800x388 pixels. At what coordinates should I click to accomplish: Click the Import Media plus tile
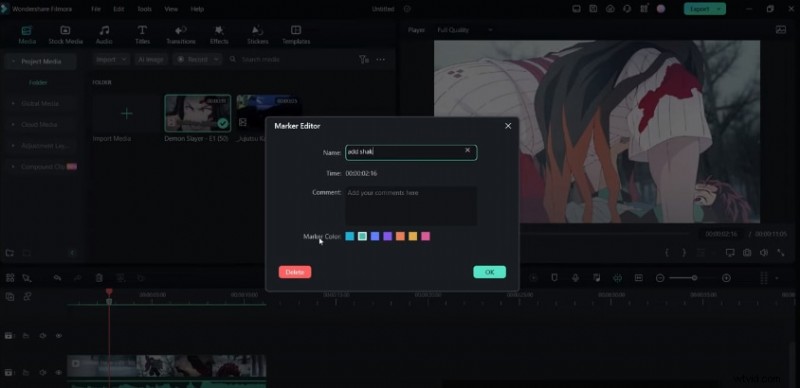pos(126,114)
